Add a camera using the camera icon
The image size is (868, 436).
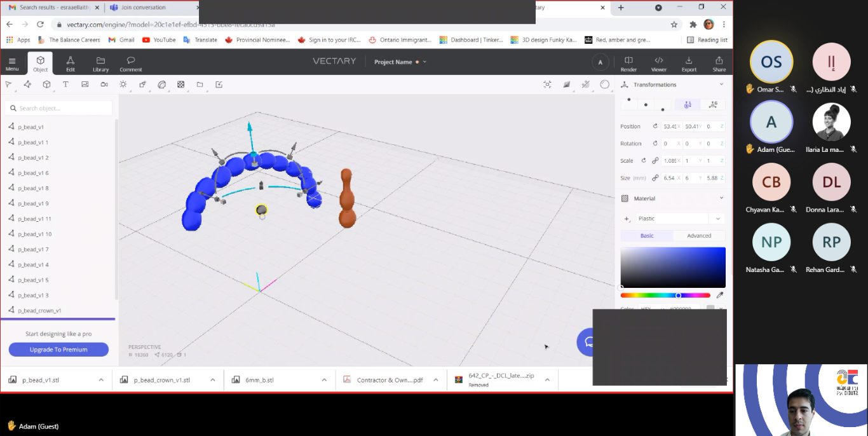pyautogui.click(x=104, y=84)
